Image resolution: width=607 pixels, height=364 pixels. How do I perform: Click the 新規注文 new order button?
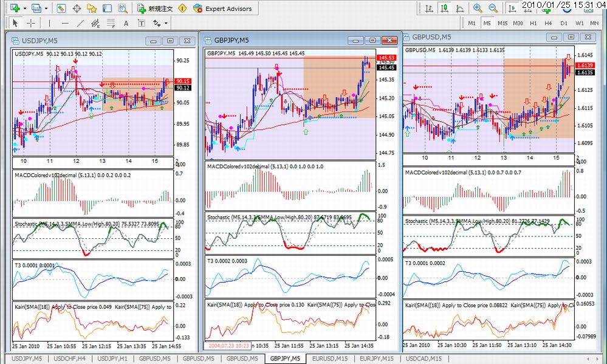pyautogui.click(x=155, y=8)
